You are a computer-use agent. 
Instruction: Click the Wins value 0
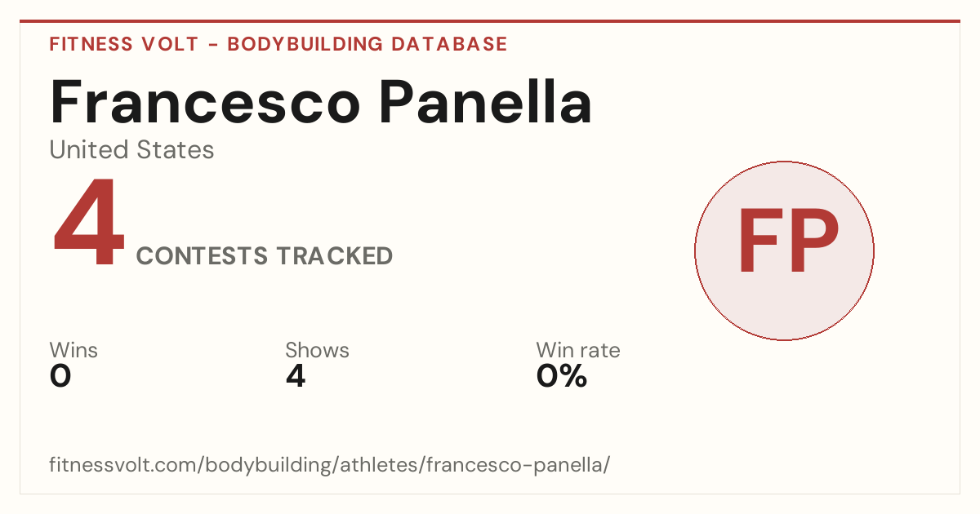coord(60,376)
